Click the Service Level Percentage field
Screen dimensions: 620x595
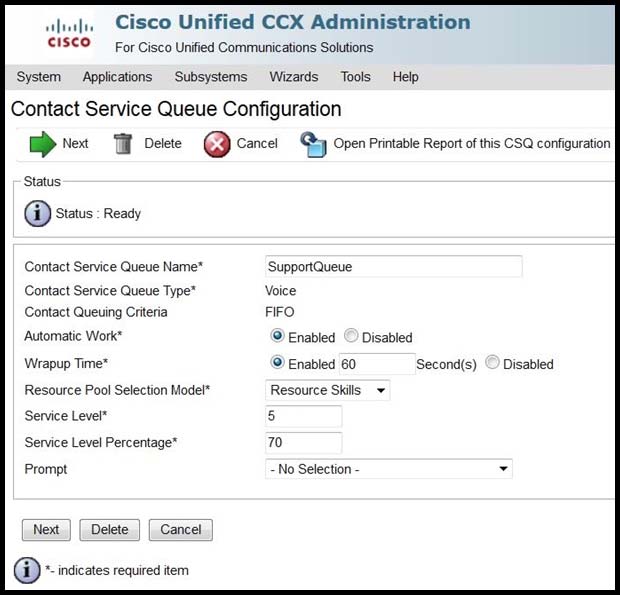tap(304, 443)
